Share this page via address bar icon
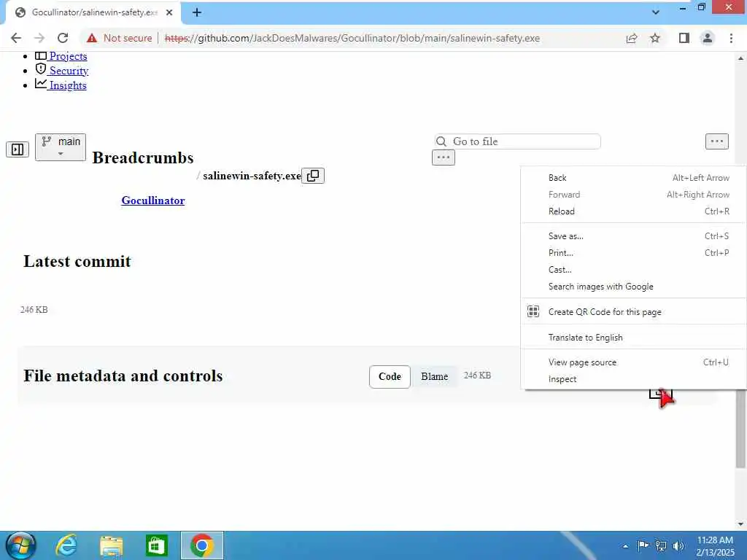747x560 pixels. coord(632,38)
